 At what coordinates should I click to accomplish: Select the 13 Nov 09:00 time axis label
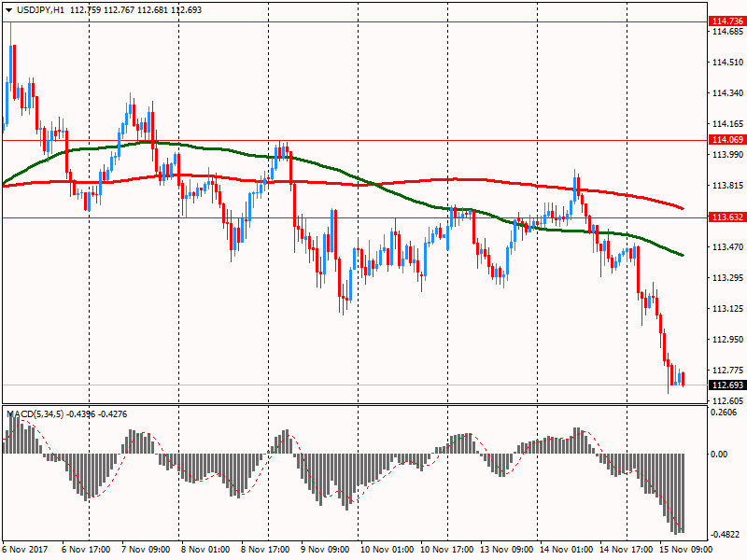pyautogui.click(x=506, y=550)
